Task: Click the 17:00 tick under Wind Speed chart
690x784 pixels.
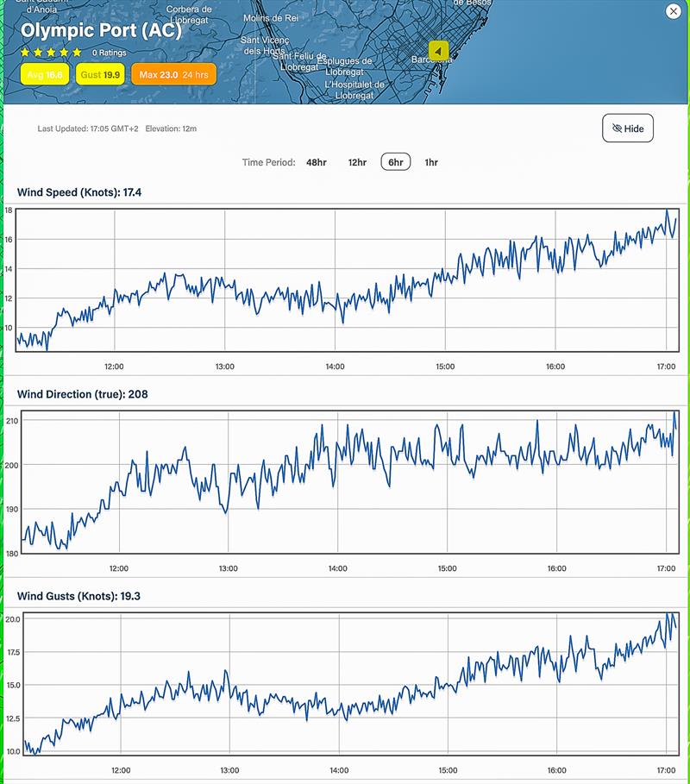Action: coord(666,367)
